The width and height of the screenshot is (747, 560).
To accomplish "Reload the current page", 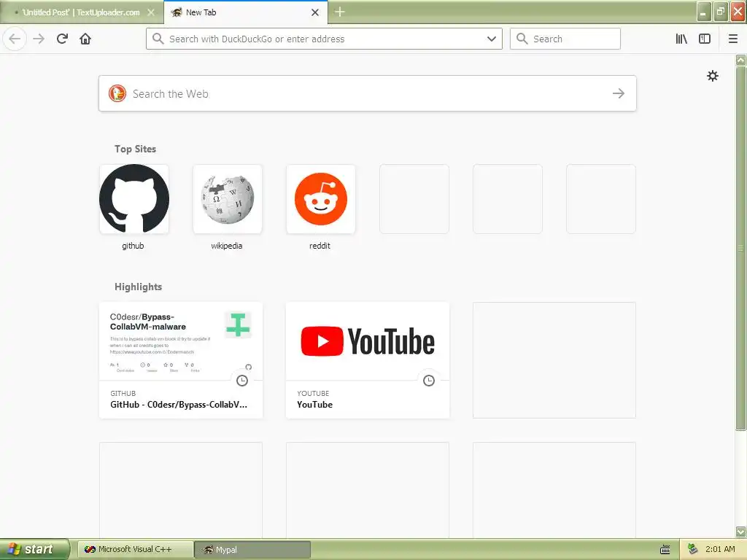I will [63, 39].
